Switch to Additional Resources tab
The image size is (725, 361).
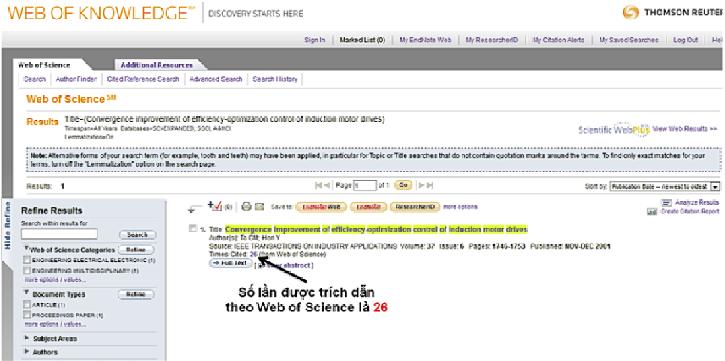pyautogui.click(x=156, y=65)
